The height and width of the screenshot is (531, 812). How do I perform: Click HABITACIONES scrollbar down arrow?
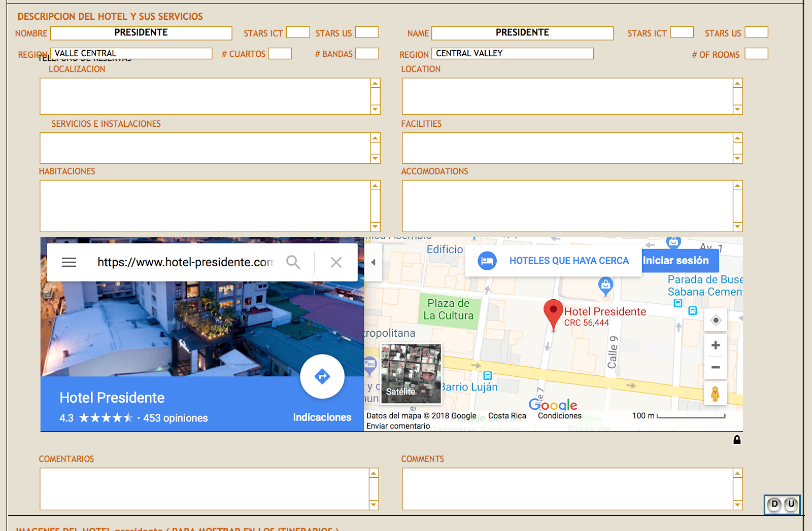point(376,227)
